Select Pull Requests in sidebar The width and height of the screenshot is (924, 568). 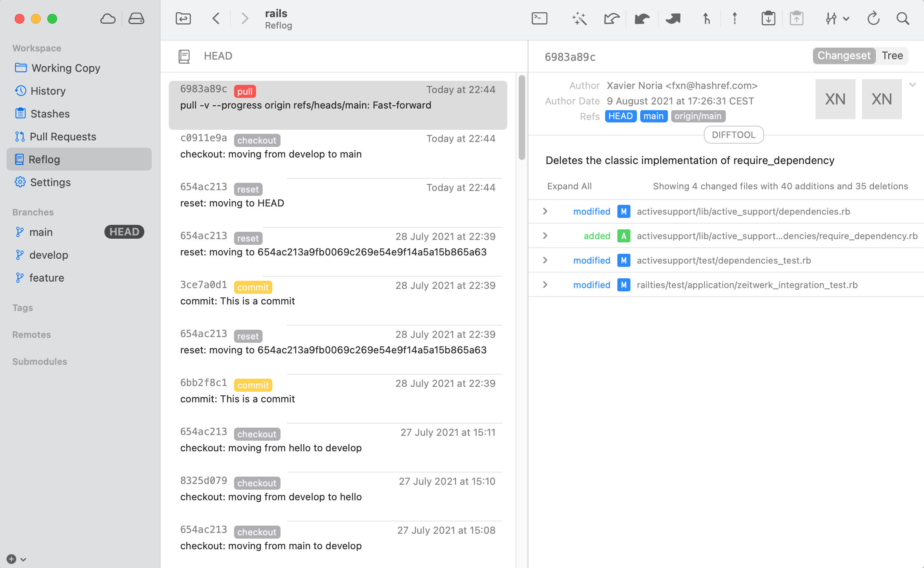point(63,137)
